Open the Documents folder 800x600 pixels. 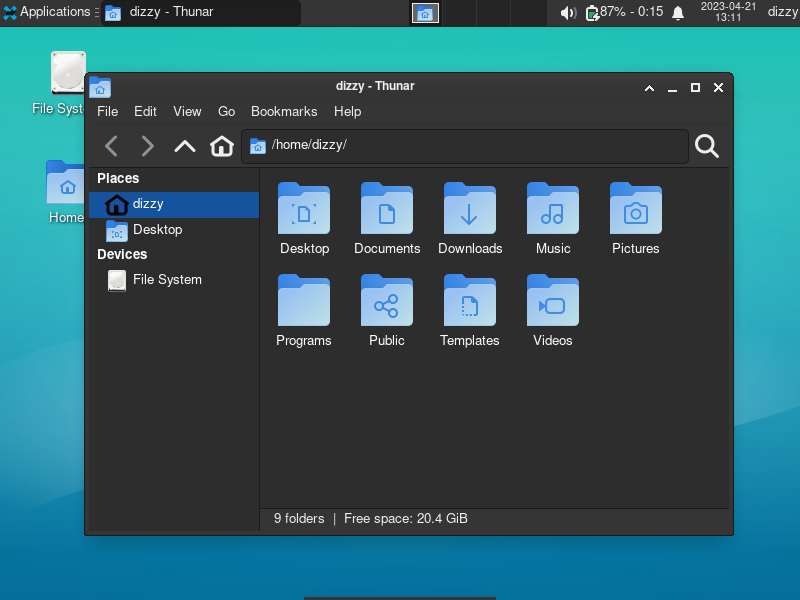(387, 208)
